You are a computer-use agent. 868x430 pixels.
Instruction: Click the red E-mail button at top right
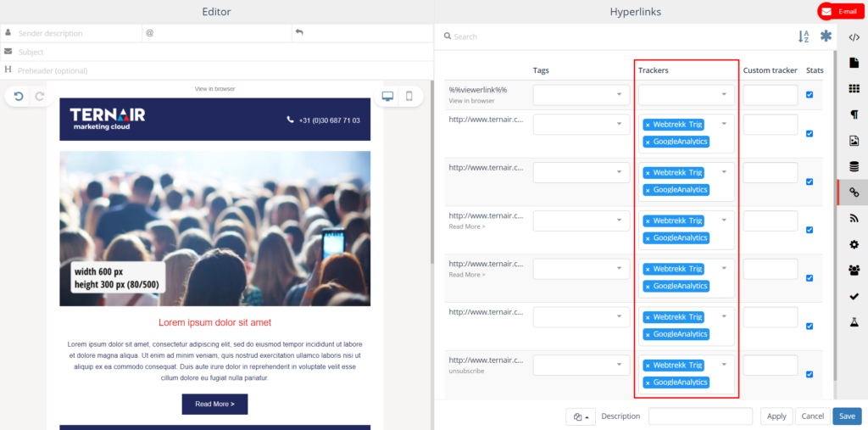[x=842, y=11]
